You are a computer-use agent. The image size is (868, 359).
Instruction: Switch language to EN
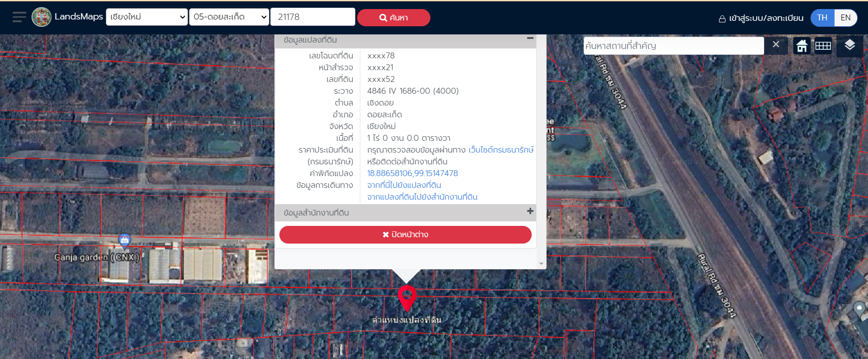pos(845,18)
